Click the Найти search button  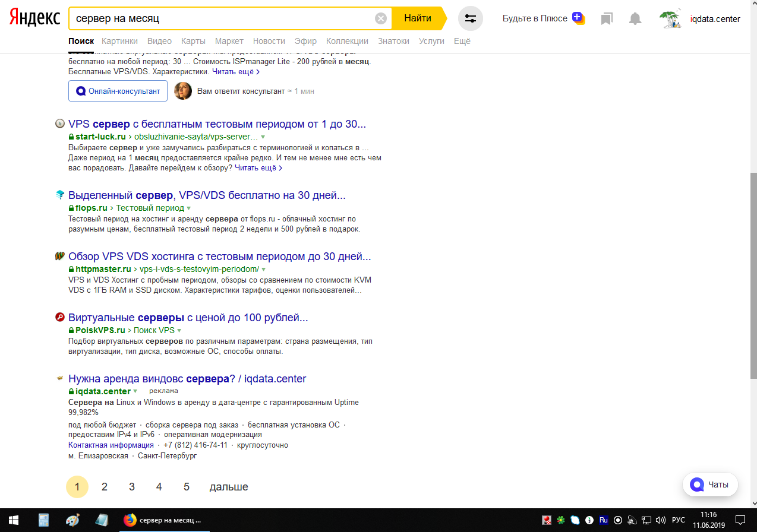418,18
